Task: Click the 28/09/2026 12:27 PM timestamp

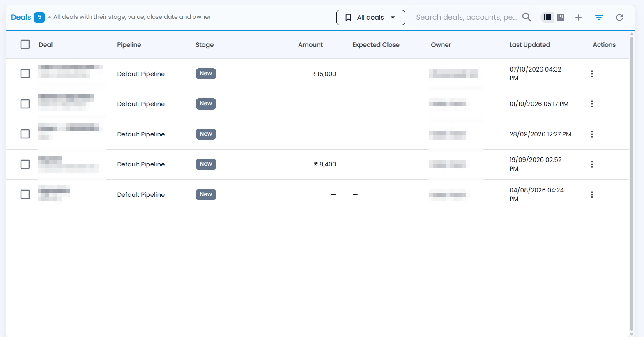Action: pyautogui.click(x=540, y=134)
